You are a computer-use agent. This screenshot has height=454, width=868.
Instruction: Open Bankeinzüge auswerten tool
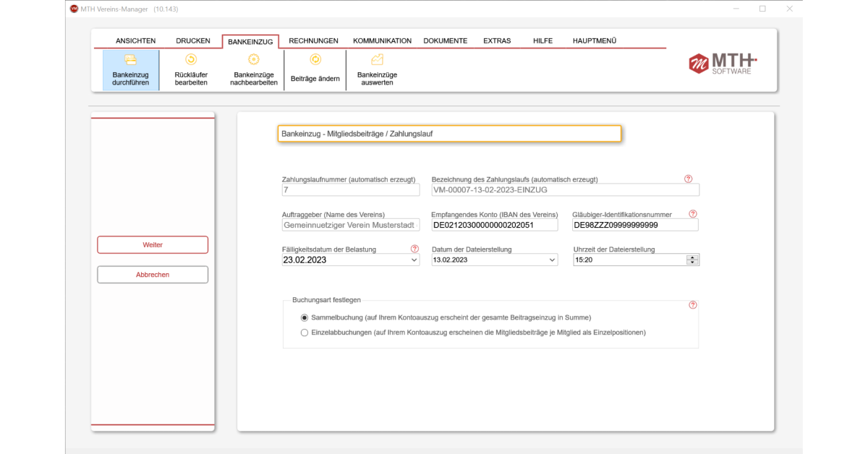(377, 70)
